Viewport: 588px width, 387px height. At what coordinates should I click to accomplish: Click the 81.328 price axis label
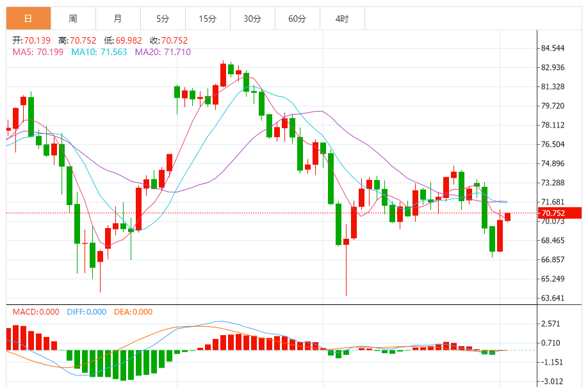(x=552, y=86)
